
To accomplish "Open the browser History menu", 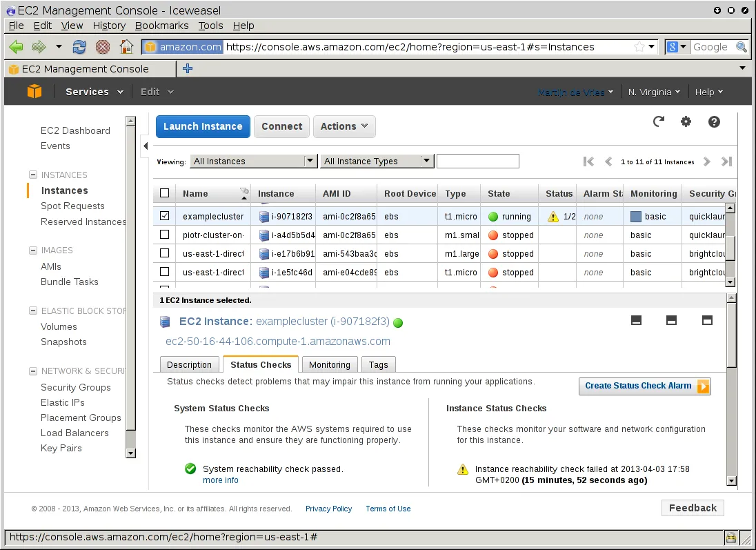I will (109, 26).
